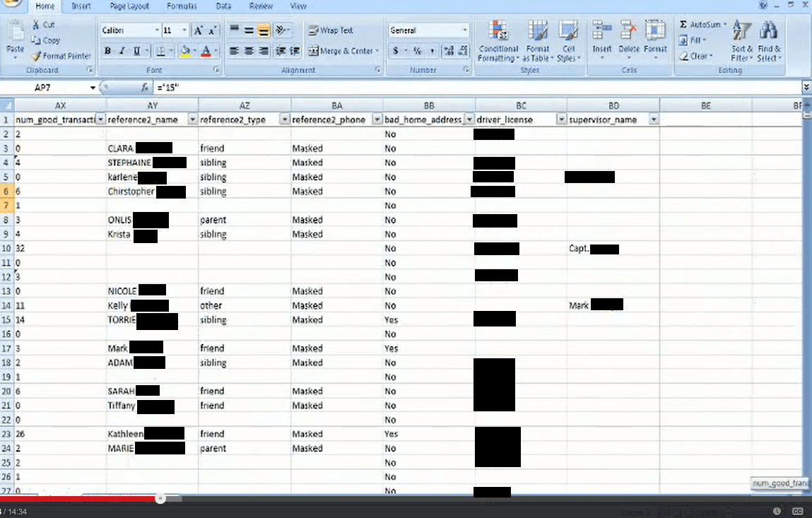Screen dimensions: 812x518
Task: Open the Formulas ribbon tab
Action: point(182,6)
